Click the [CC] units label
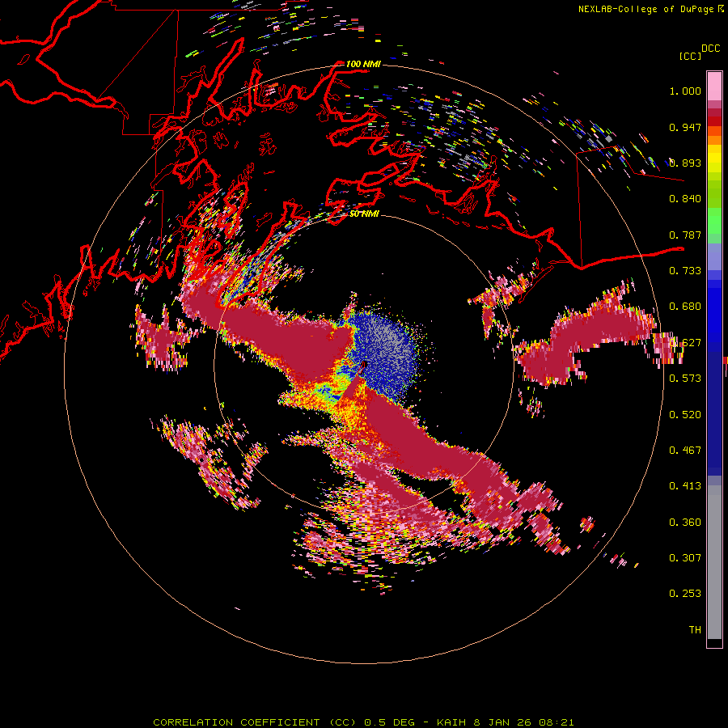 pyautogui.click(x=690, y=56)
